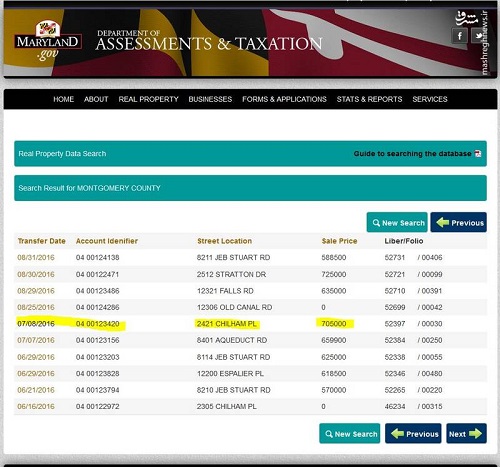This screenshot has width=500, height=467.
Task: Open the BUSINESSES menu item
Action: pos(210,99)
